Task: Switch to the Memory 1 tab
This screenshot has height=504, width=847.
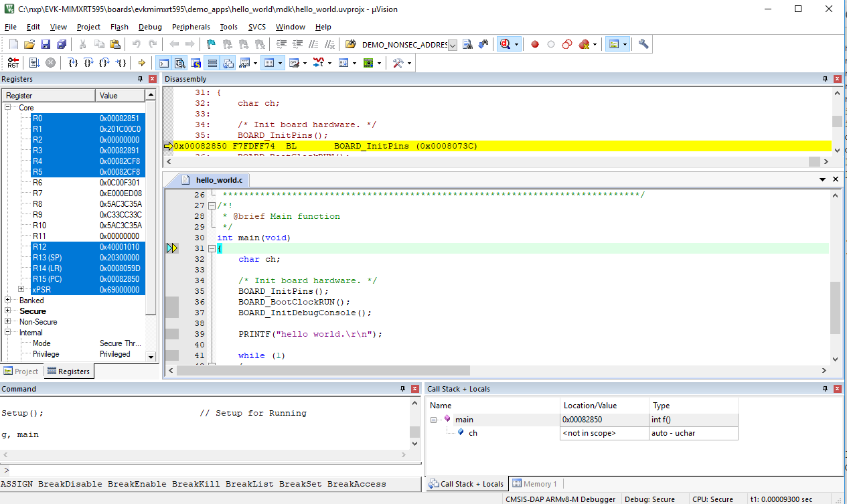Action: pyautogui.click(x=534, y=484)
